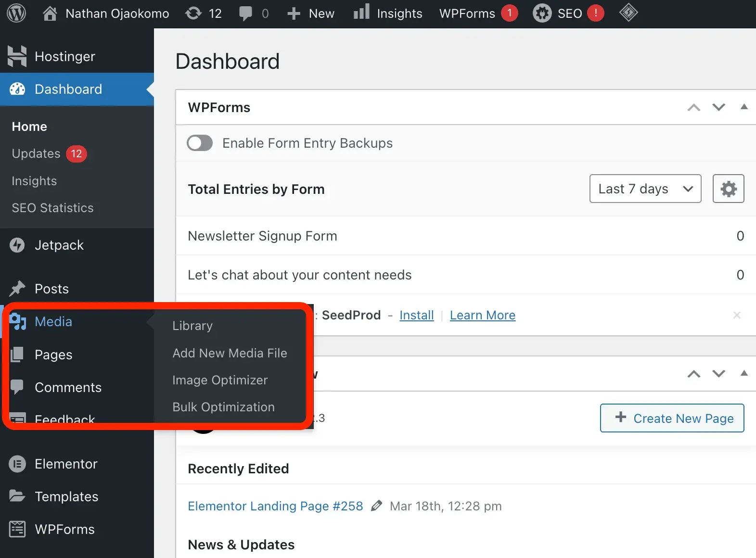Open Insights bar chart icon in admin bar

(361, 13)
